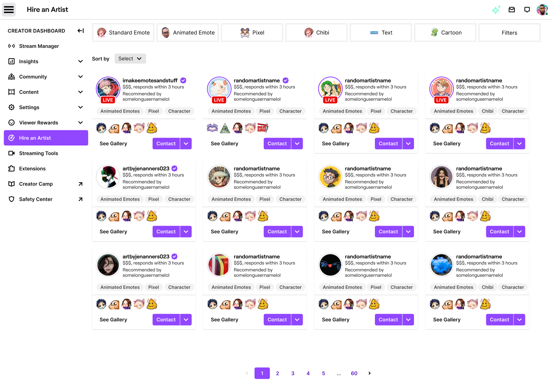Open the hamburger menu icon
552x392 pixels.
pyautogui.click(x=9, y=10)
